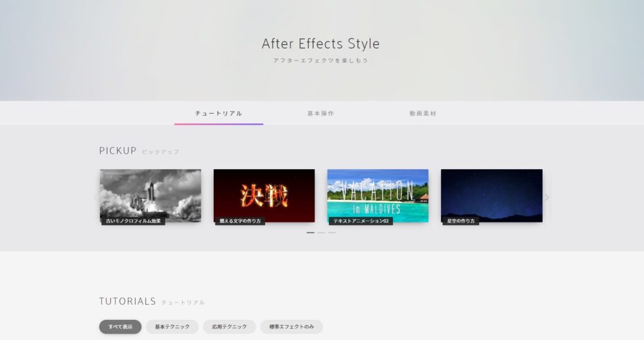This screenshot has width=644, height=340.
Task: Open the 燃える文字の作り方 caption link
Action: click(240, 221)
